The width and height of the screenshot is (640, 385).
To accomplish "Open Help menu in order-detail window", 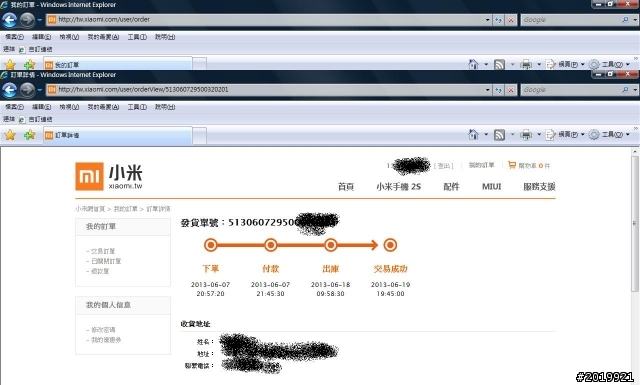I will 165,107.
